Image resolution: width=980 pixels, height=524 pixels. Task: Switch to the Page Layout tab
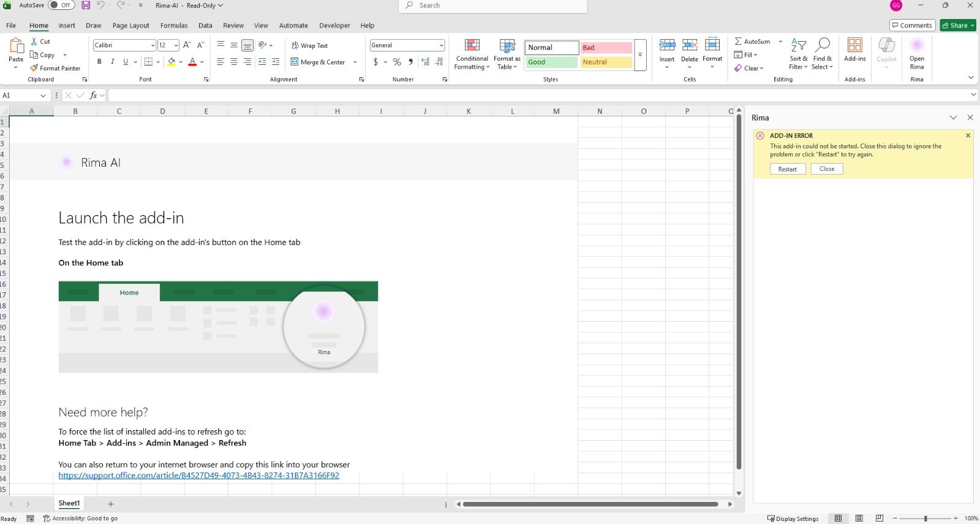131,26
